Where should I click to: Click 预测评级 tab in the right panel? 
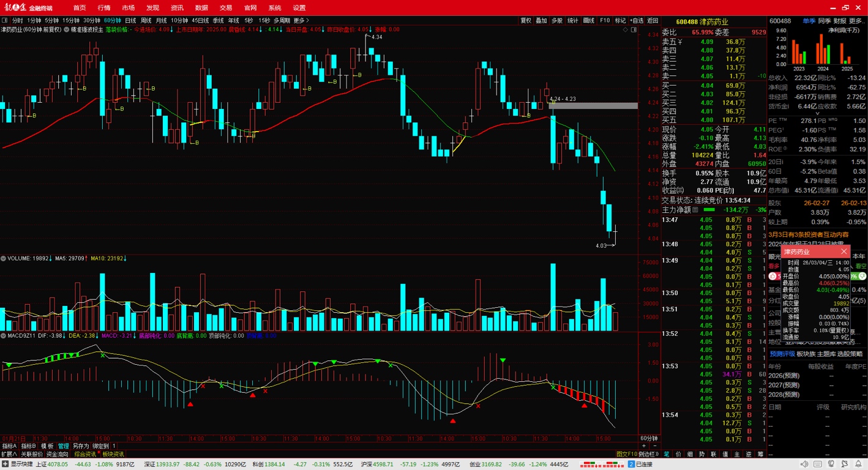pos(782,354)
